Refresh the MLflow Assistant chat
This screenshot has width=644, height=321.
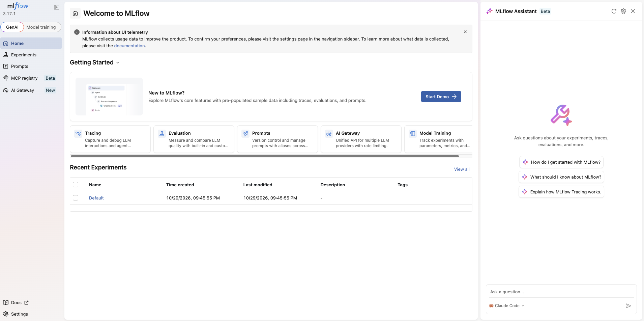(614, 11)
